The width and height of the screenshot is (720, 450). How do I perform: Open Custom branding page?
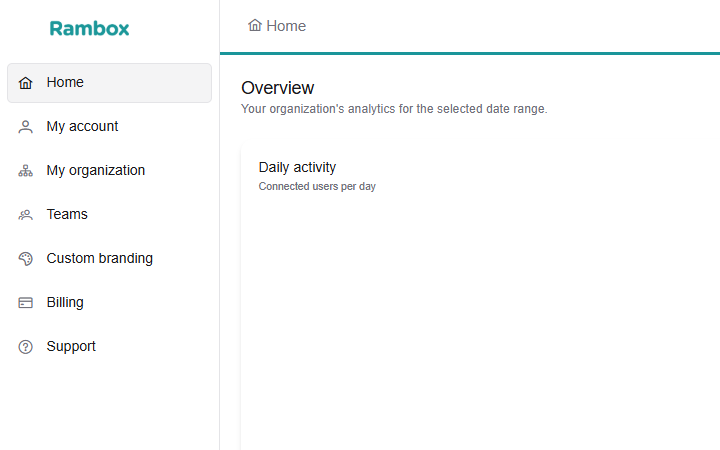click(109, 259)
